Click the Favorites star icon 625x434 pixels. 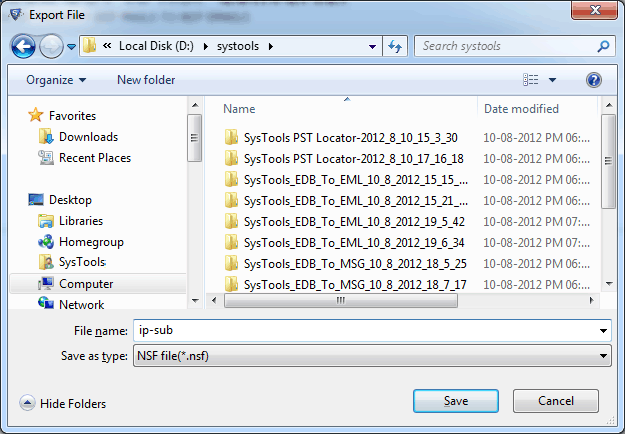36,115
